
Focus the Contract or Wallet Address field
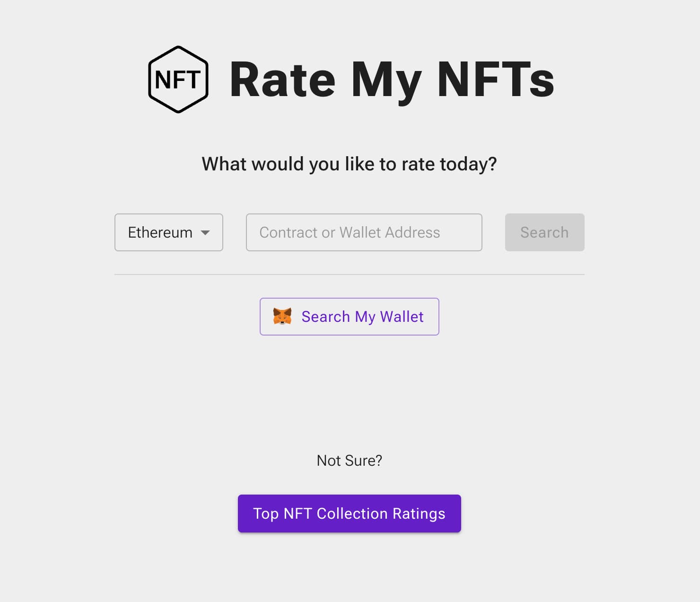[x=364, y=232]
